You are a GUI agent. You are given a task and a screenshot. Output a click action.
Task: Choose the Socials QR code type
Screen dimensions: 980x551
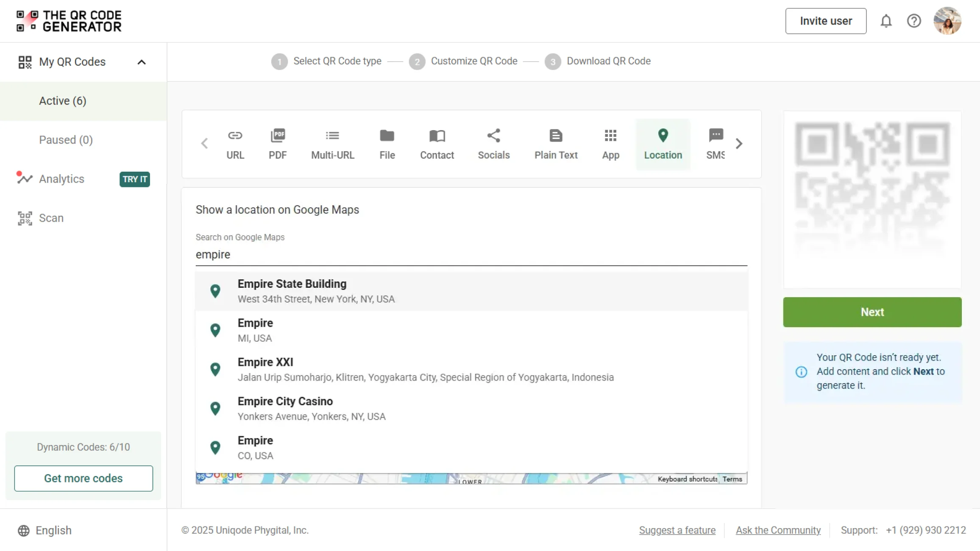(x=493, y=144)
